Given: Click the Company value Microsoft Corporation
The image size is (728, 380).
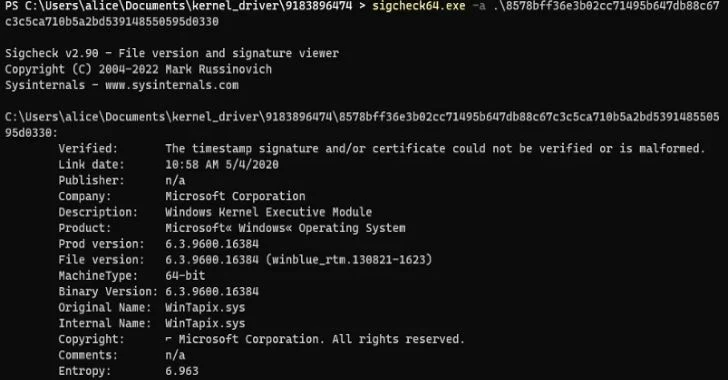Looking at the screenshot, I should click(235, 196).
